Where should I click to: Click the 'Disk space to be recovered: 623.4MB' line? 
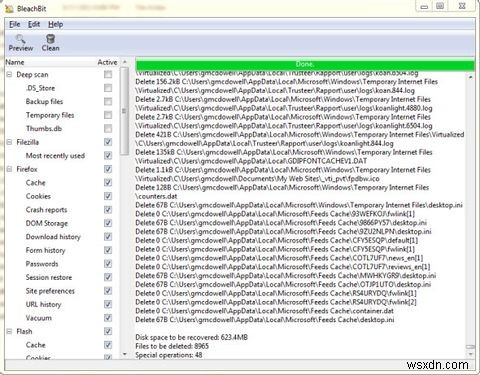coord(191,337)
